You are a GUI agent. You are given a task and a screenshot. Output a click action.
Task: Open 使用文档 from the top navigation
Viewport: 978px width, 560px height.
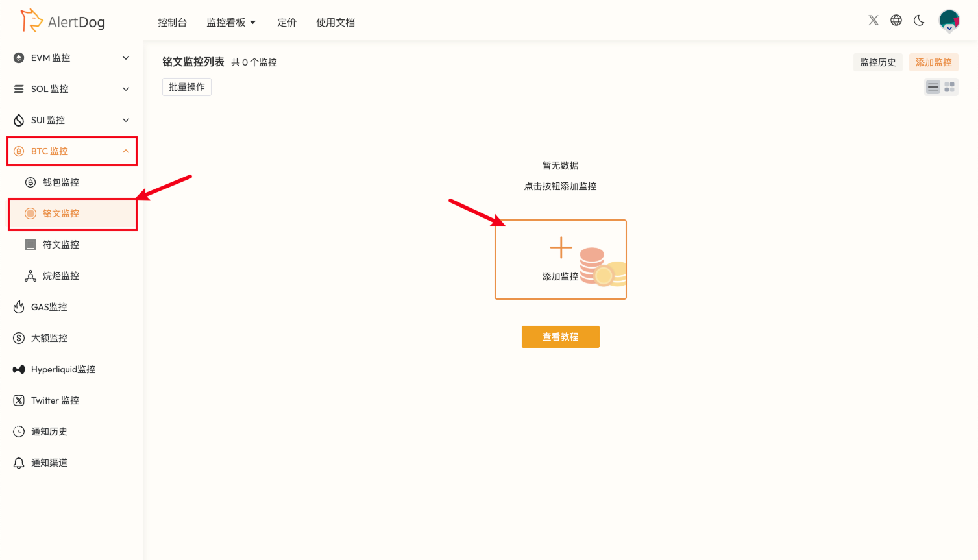click(335, 21)
